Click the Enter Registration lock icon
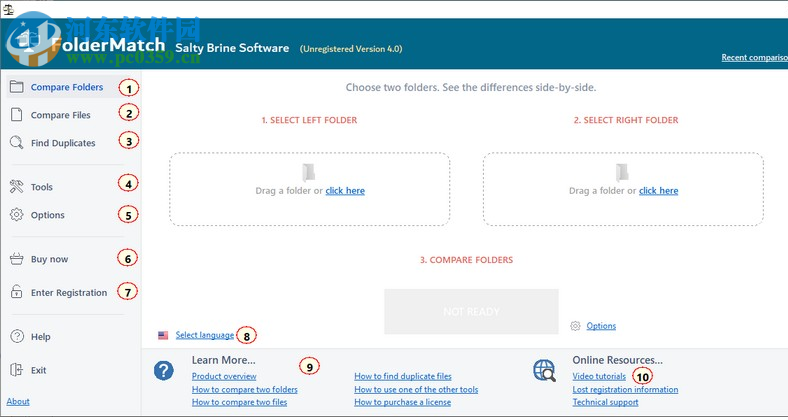788x420 pixels. (17, 292)
